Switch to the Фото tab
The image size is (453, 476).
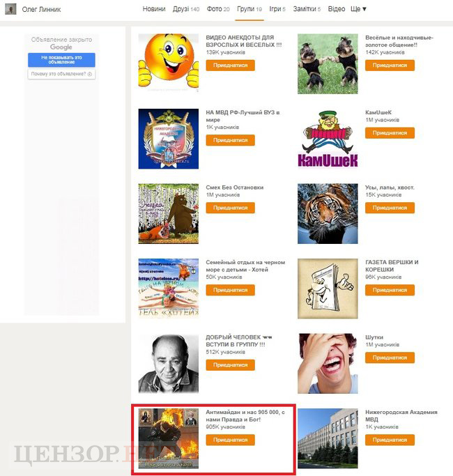point(218,9)
